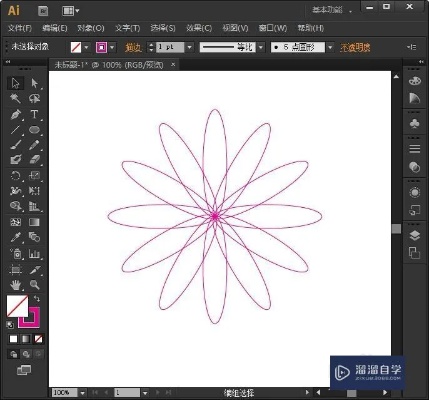Select the black arrow Selection tool
Screen dimensions: 429x400
15,83
